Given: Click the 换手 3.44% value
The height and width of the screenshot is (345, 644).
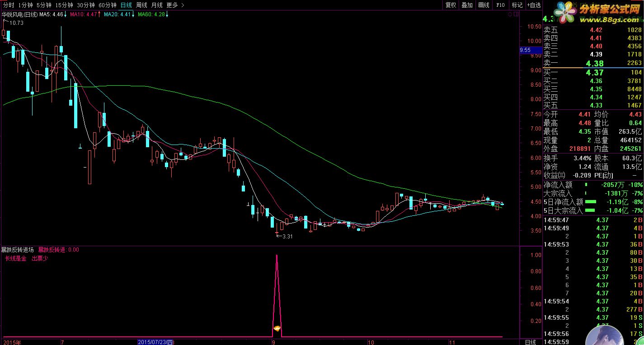Looking at the screenshot, I should pyautogui.click(x=582, y=158).
